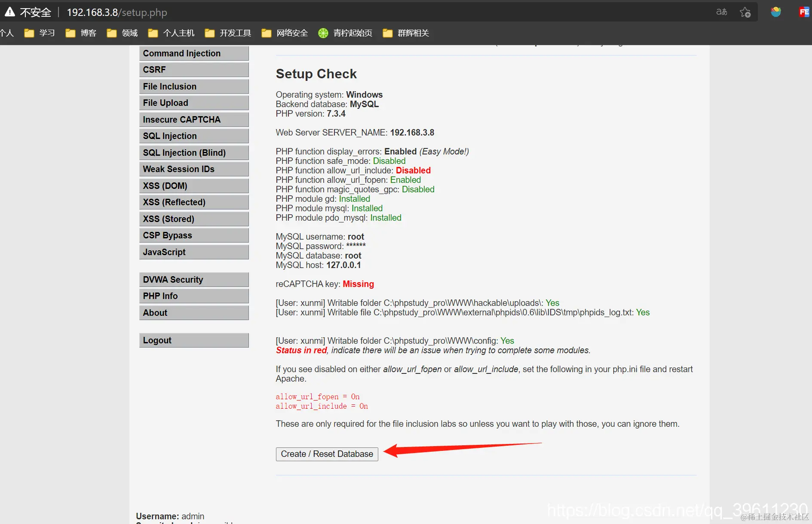Click display_errors Enabled (Easy Mode!) line
Image resolution: width=812 pixels, height=524 pixels.
pyautogui.click(x=372, y=151)
